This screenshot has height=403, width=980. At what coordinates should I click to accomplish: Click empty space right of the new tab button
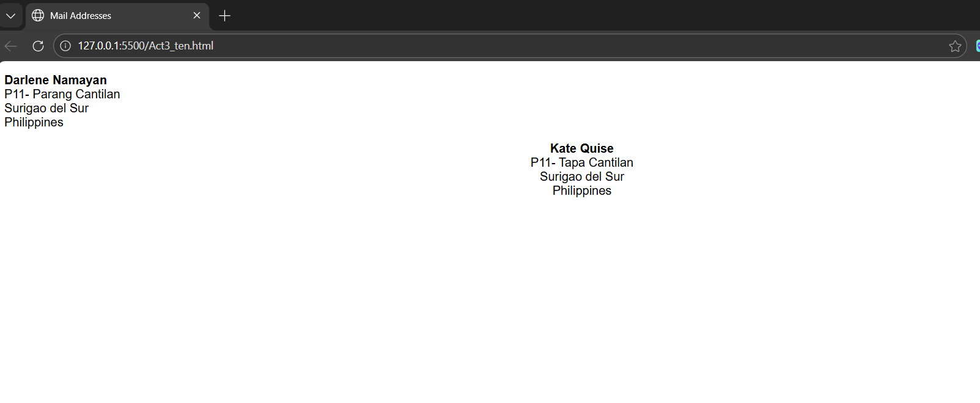point(550,15)
